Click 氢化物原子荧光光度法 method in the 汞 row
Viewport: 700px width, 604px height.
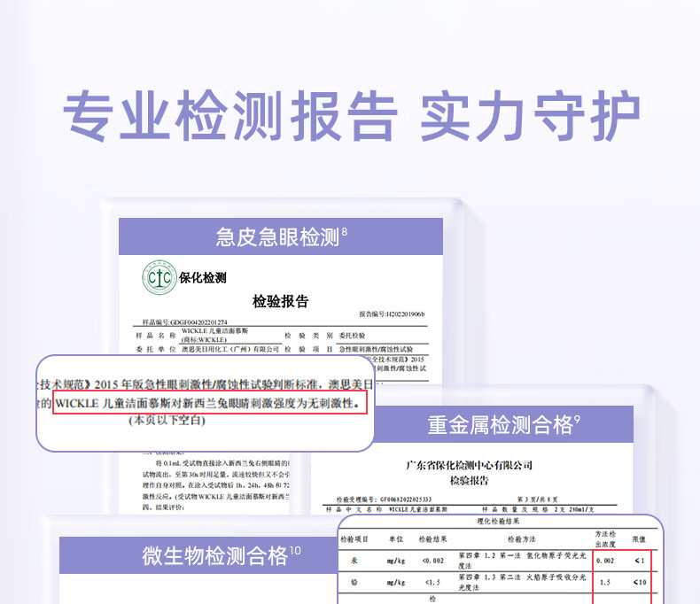522,561
